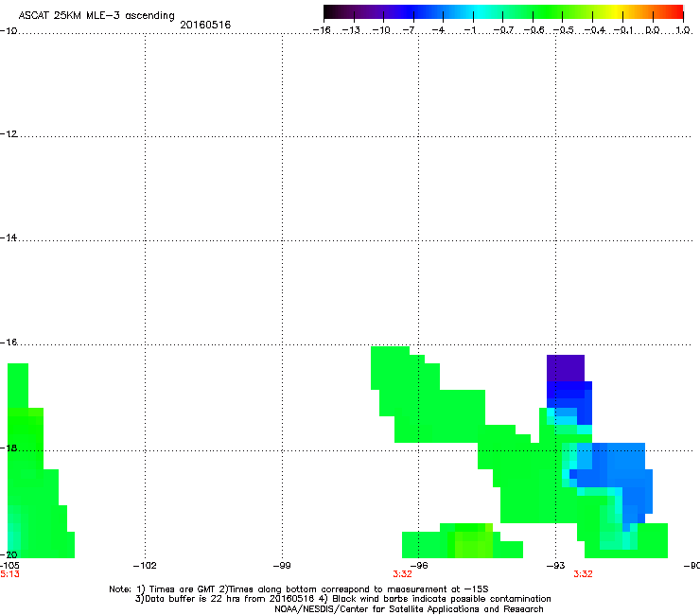The height and width of the screenshot is (615, 700).
Task: Click the 3:32 time stamp near -96
Action: (x=402, y=574)
